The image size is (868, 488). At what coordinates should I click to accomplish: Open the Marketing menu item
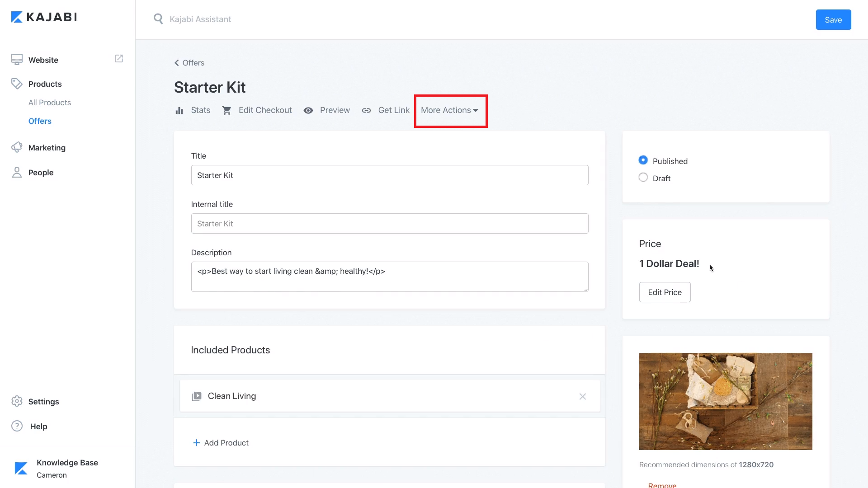[47, 148]
